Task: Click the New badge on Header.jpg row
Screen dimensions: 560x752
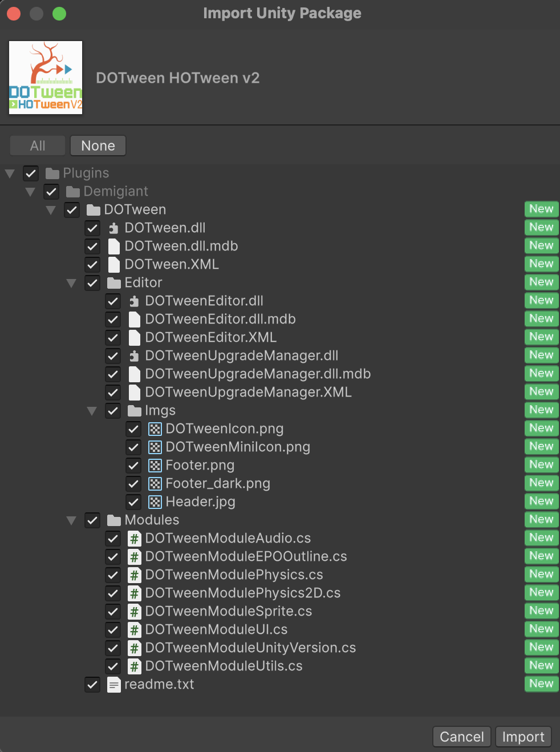Action: click(x=541, y=501)
